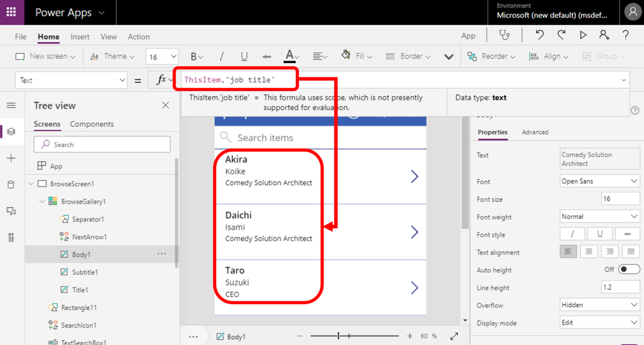
Task: Align text center in properties
Action: point(589,251)
